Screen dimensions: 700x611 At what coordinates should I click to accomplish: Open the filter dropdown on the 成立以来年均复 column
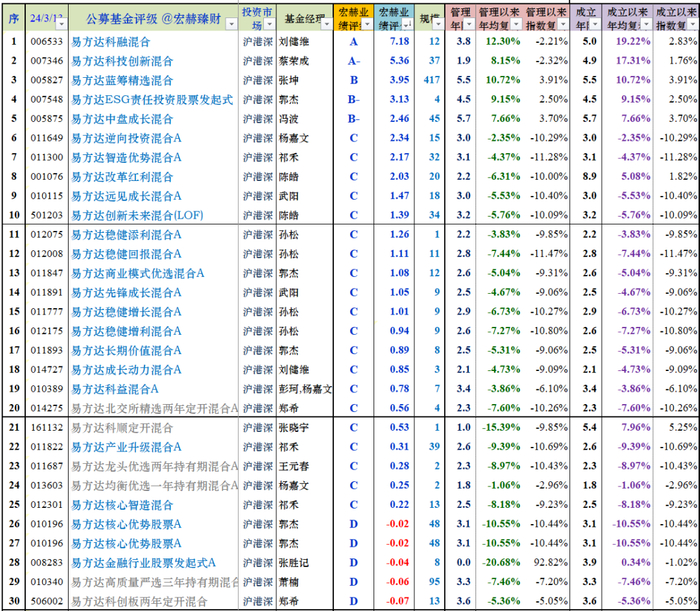tap(646, 25)
